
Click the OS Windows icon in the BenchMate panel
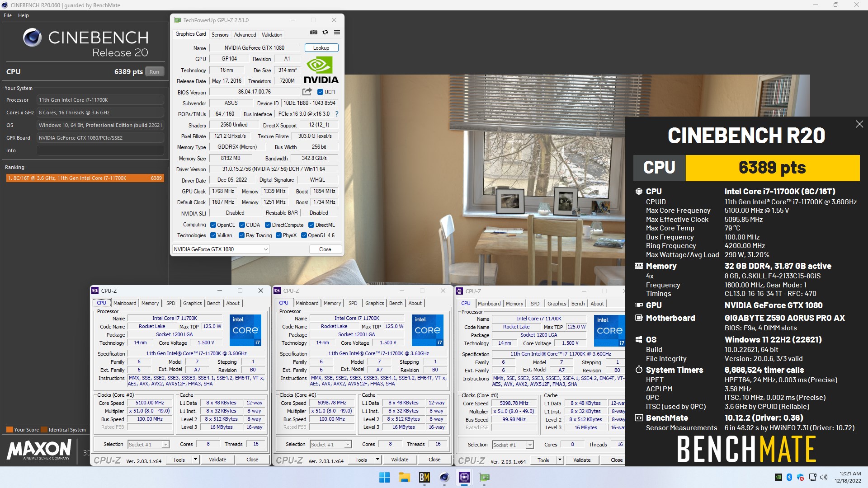click(x=639, y=340)
